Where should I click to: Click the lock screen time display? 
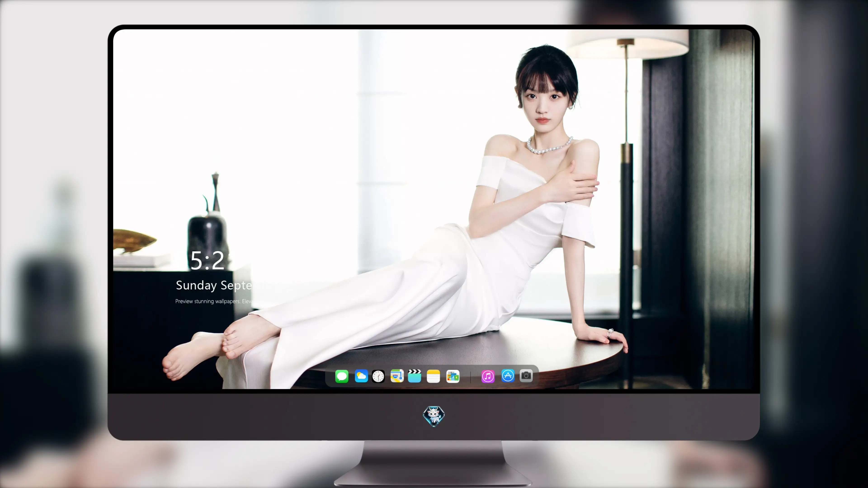pyautogui.click(x=207, y=261)
